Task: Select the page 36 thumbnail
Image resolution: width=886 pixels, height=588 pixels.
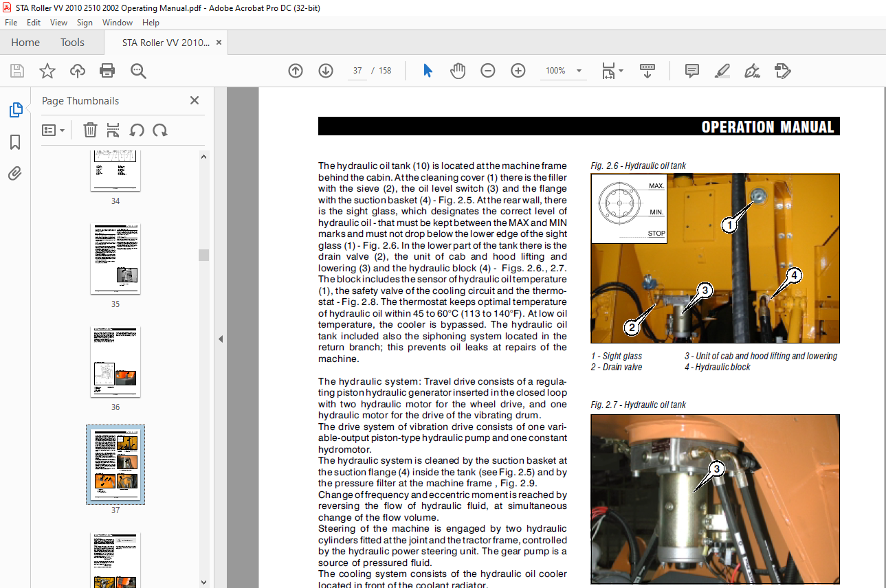Action: point(115,361)
